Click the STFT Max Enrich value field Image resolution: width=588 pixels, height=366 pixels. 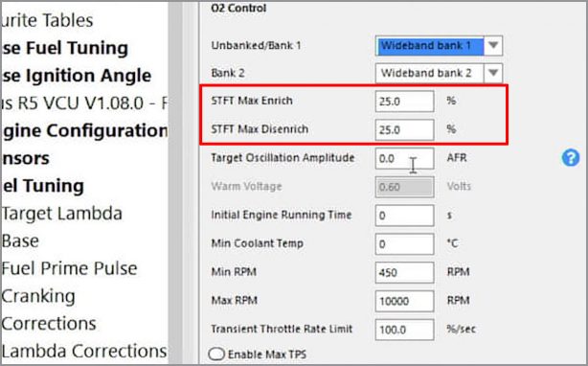pos(405,102)
